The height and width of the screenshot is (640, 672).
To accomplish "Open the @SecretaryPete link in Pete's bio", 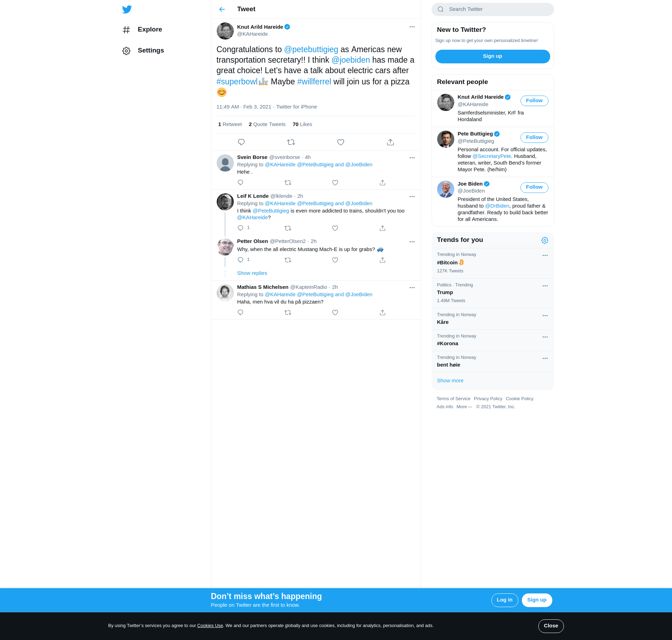I will [x=491, y=156].
